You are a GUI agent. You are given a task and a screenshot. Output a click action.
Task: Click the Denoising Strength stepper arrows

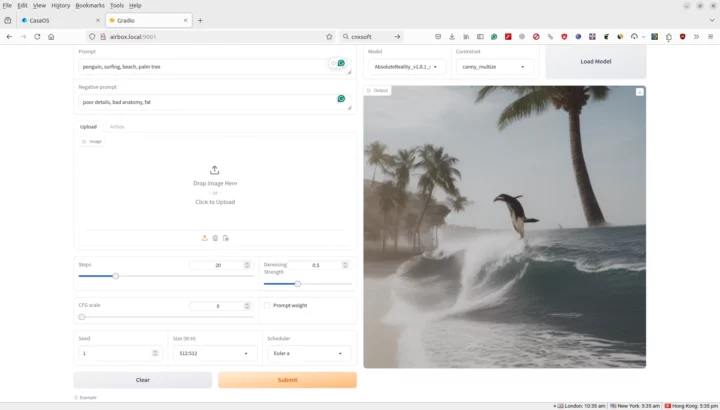(x=345, y=265)
